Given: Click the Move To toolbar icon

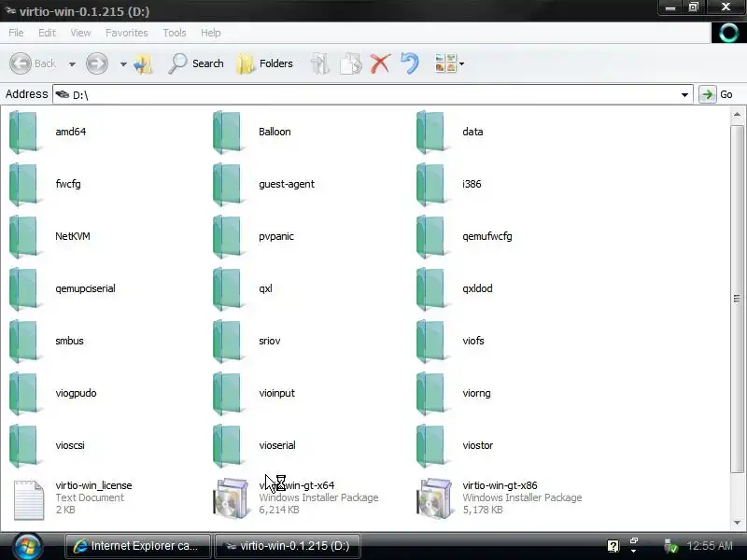Looking at the screenshot, I should [320, 63].
